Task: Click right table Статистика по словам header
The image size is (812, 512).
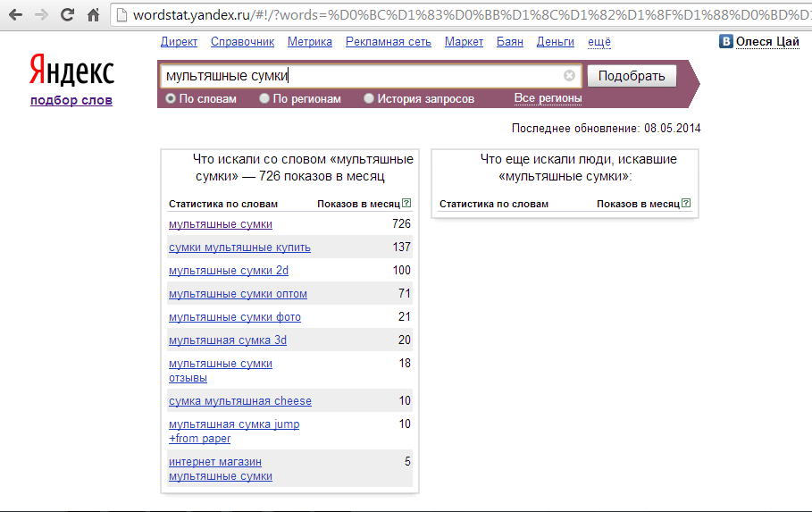Action: tap(494, 205)
